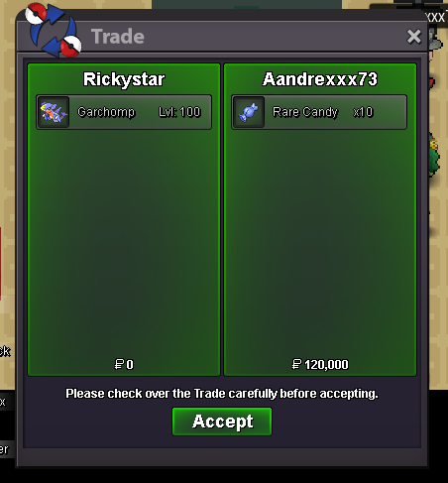
Task: Click the Trade window title text
Action: [x=118, y=37]
